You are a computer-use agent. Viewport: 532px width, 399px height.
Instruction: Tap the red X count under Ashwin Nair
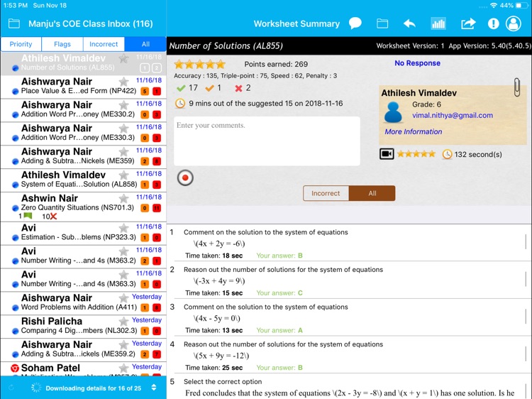[x=50, y=217]
